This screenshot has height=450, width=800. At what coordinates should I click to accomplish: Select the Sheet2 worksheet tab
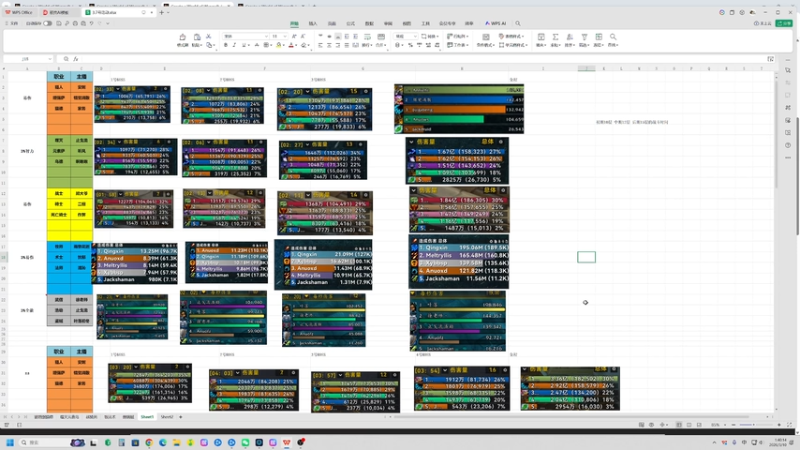pyautogui.click(x=167, y=417)
